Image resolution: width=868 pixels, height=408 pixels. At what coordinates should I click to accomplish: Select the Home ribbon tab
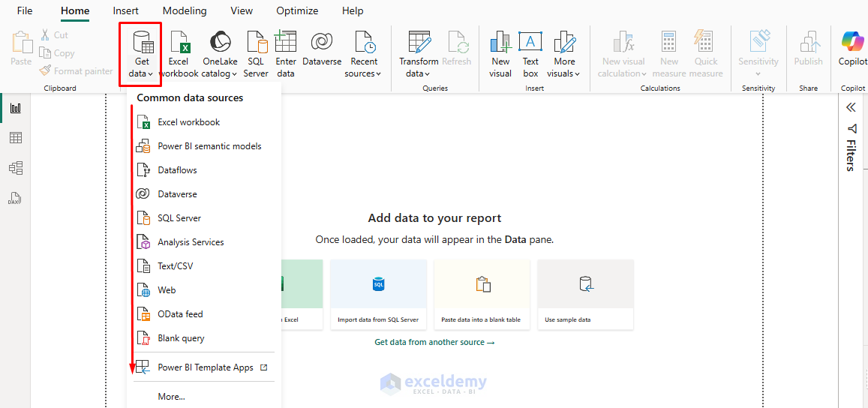[x=75, y=10]
